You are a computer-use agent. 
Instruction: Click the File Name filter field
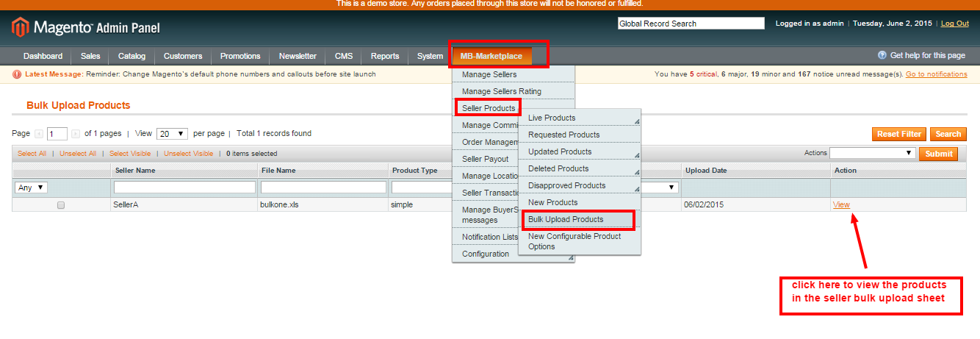[x=323, y=188]
